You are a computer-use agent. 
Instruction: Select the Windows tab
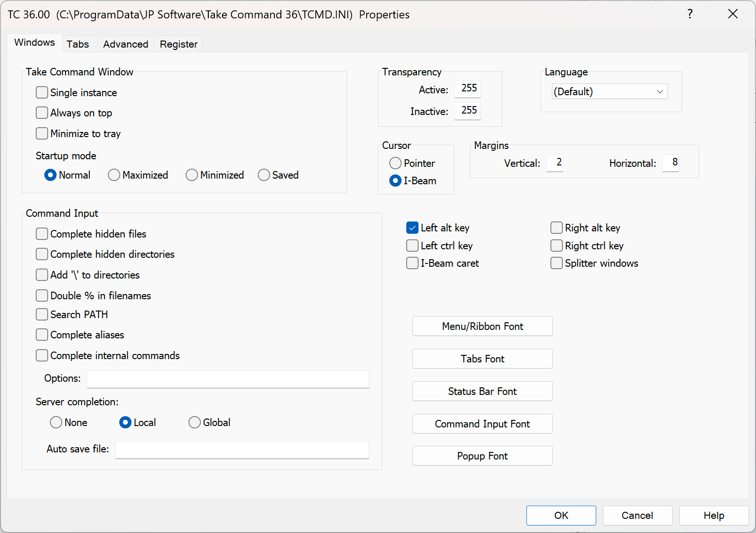pos(34,42)
